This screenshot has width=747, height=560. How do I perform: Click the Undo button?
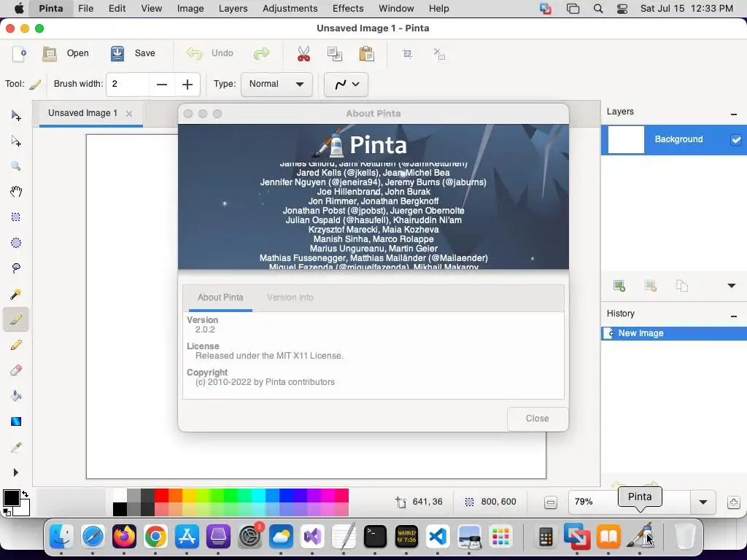pos(210,53)
